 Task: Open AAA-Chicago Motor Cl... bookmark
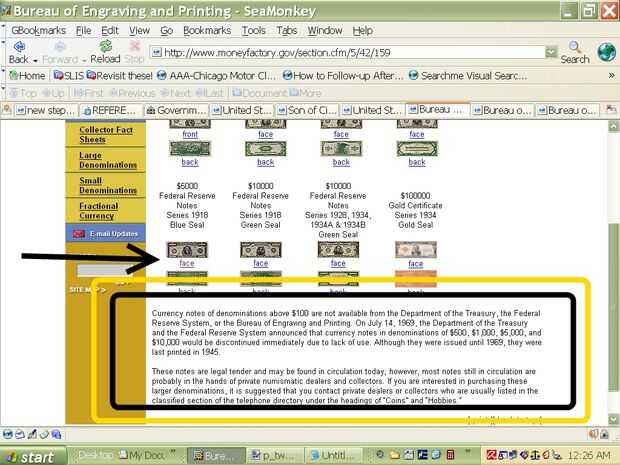coord(216,76)
